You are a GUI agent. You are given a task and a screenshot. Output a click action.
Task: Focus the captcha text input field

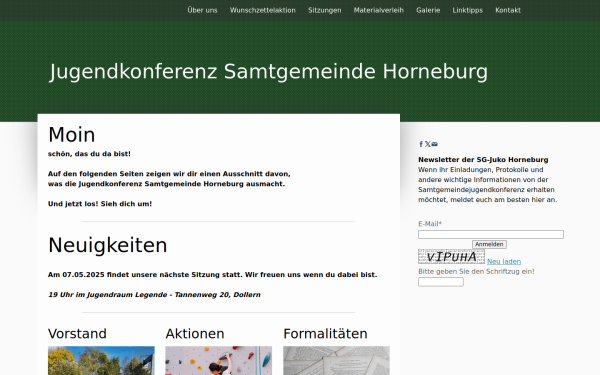[440, 282]
